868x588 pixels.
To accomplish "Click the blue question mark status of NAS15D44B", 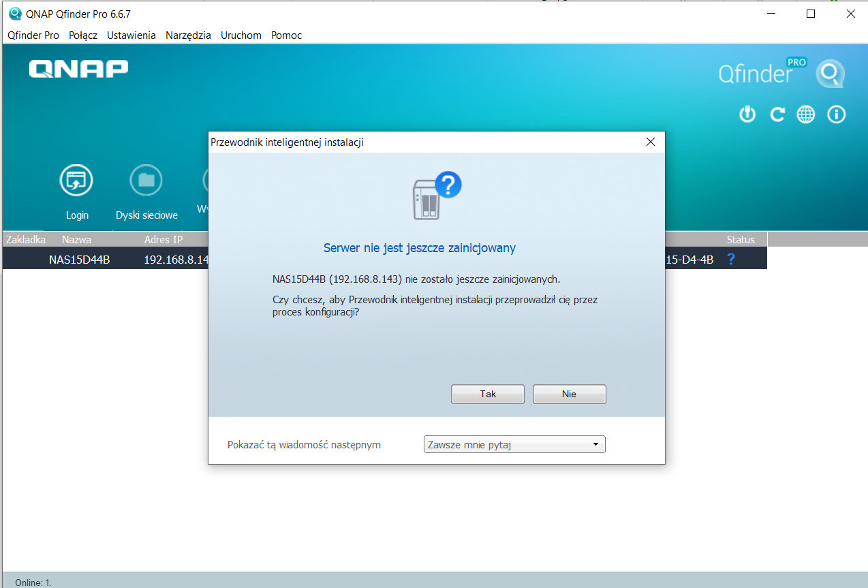I will (731, 259).
